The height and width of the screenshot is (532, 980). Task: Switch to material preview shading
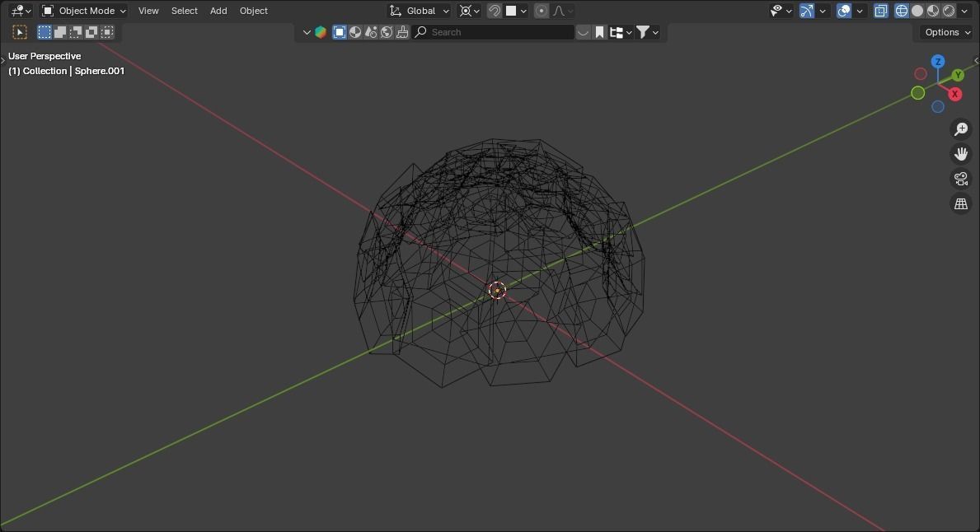click(932, 11)
